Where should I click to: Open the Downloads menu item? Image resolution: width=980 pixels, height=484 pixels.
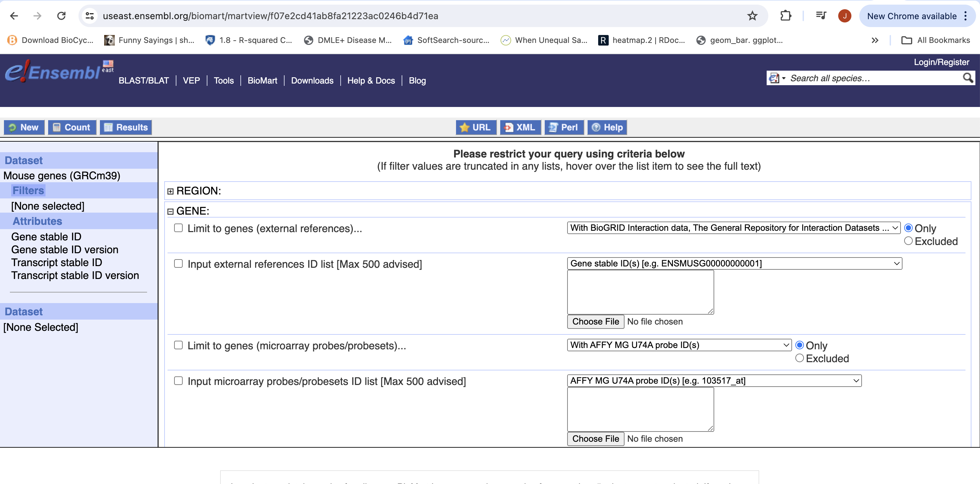point(312,81)
